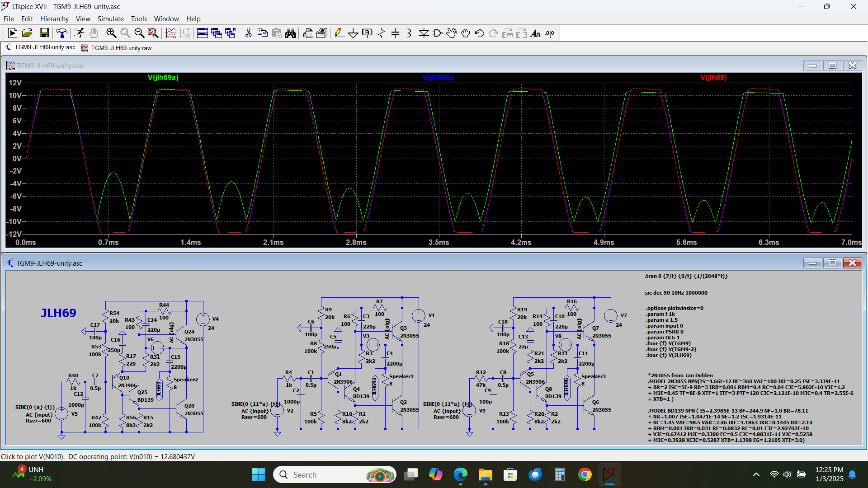Open the File menu
The height and width of the screenshot is (488, 868).
pyautogui.click(x=9, y=19)
